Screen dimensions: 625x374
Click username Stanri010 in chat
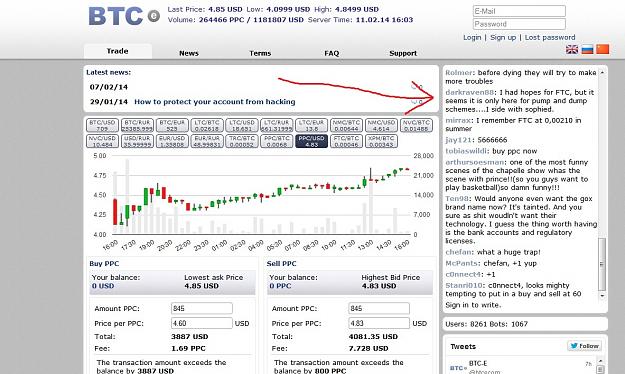(x=464, y=285)
